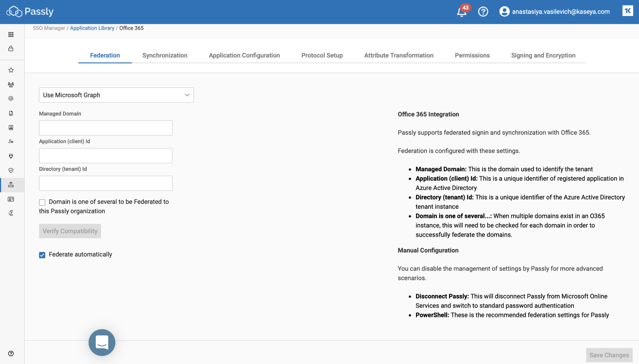The image size is (639, 364).
Task: Open the Application Configuration tab
Action: (244, 55)
